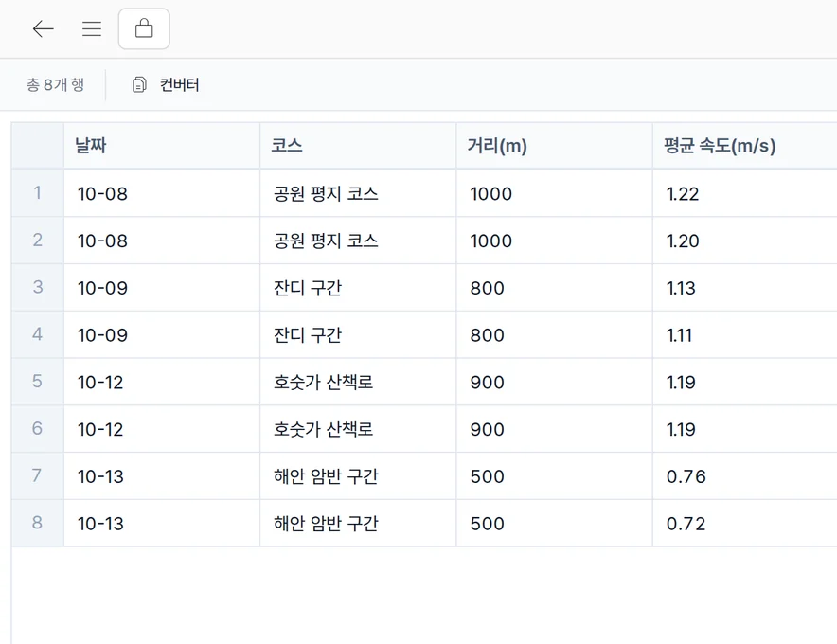Select 해안 암반 구간 cell in row 8
This screenshot has height=644, width=837.
pyautogui.click(x=358, y=523)
